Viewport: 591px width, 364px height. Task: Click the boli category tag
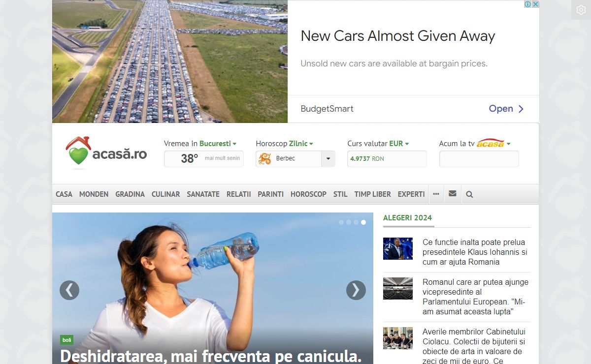point(67,340)
